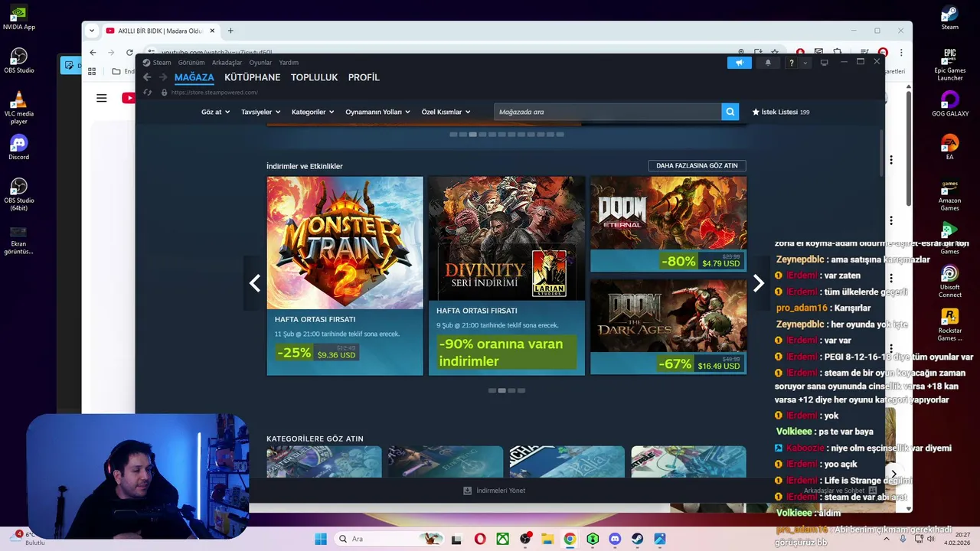Open the DOOM Eternal deal card

pyautogui.click(x=668, y=224)
